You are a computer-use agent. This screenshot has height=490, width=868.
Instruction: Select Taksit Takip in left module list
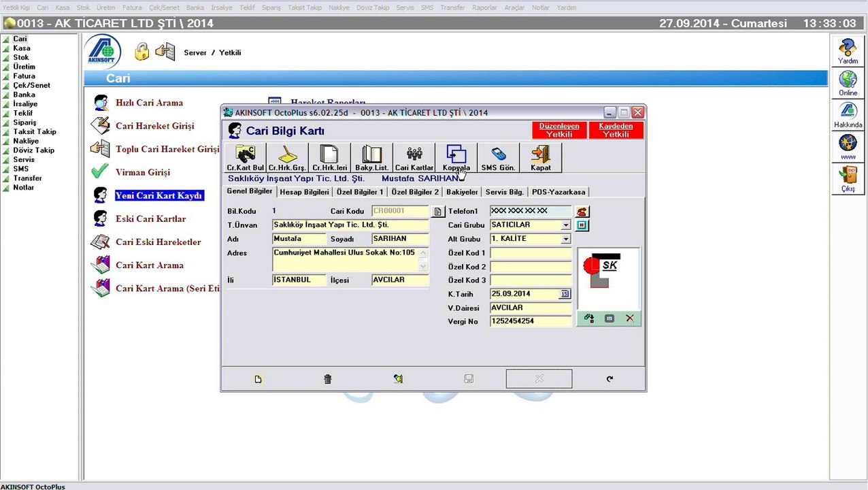tap(35, 132)
